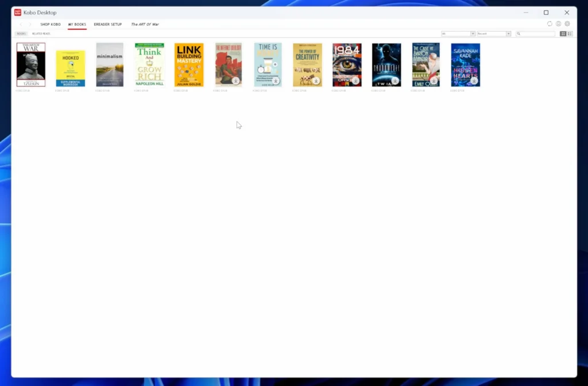588x386 pixels.
Task: Download The Internet Ideology book
Action: (x=235, y=80)
